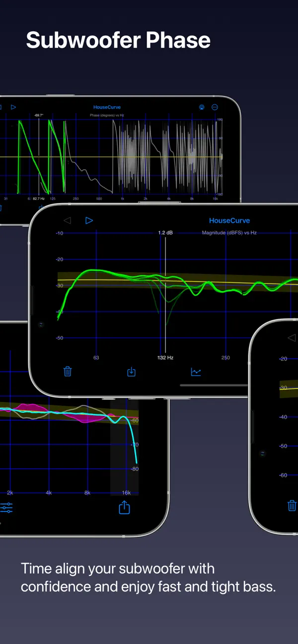The height and width of the screenshot is (644, 298).
Task: Tap the back triangle in the right-edge phone
Action: point(292,338)
